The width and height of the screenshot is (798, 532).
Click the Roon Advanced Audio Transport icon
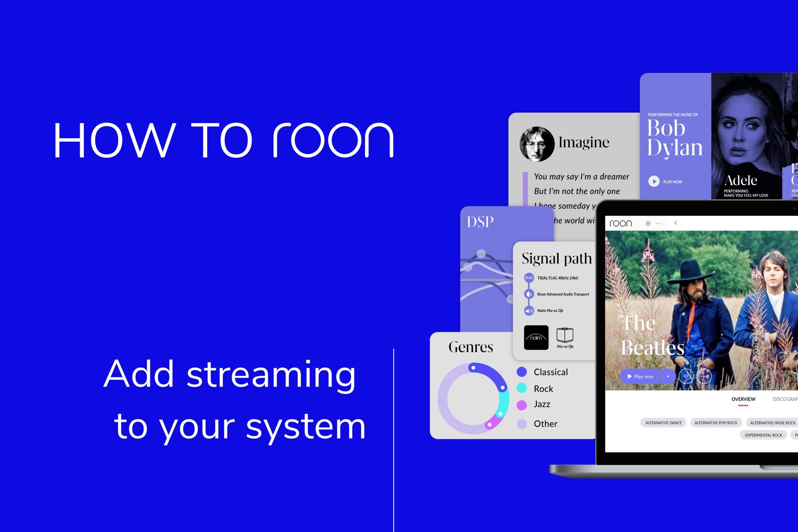(529, 294)
